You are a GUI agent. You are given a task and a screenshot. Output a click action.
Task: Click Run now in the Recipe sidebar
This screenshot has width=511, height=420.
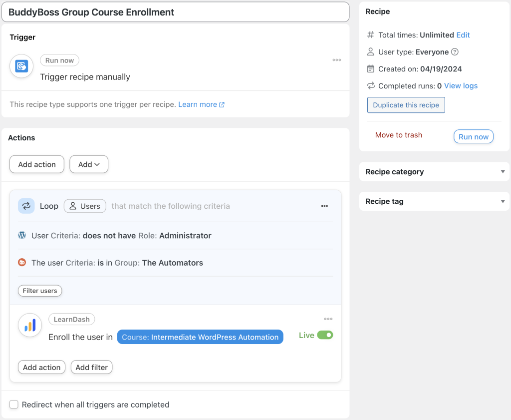tap(473, 136)
